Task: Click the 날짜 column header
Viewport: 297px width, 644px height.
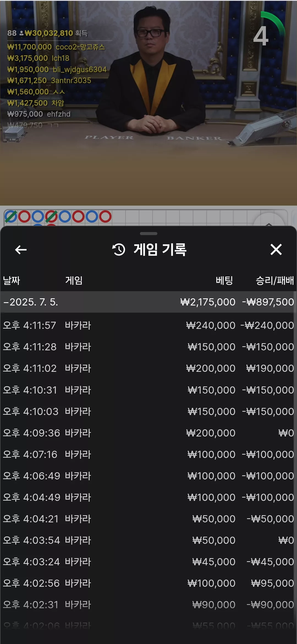Action: click(x=12, y=280)
